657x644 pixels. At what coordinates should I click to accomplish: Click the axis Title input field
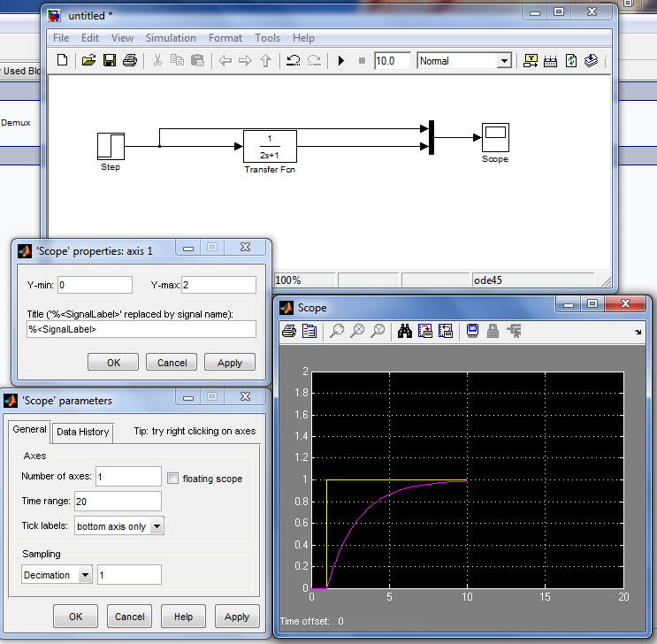(x=141, y=329)
